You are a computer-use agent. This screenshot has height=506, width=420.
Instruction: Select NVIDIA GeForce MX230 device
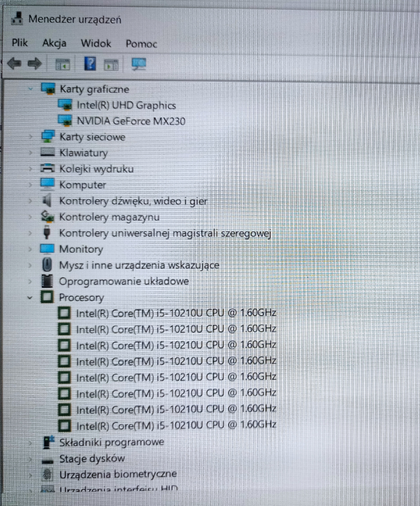[x=131, y=121]
